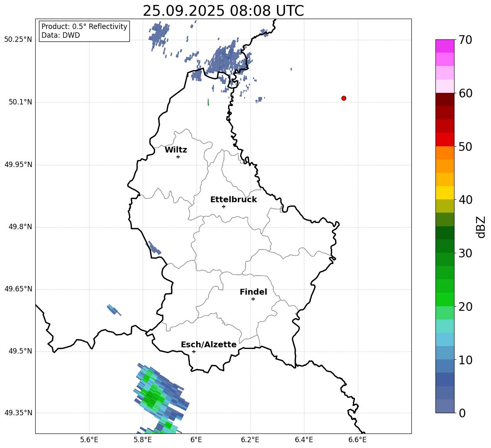Click the 6.2°E longitude label
Screen dimensions: 491x448
pyautogui.click(x=250, y=440)
